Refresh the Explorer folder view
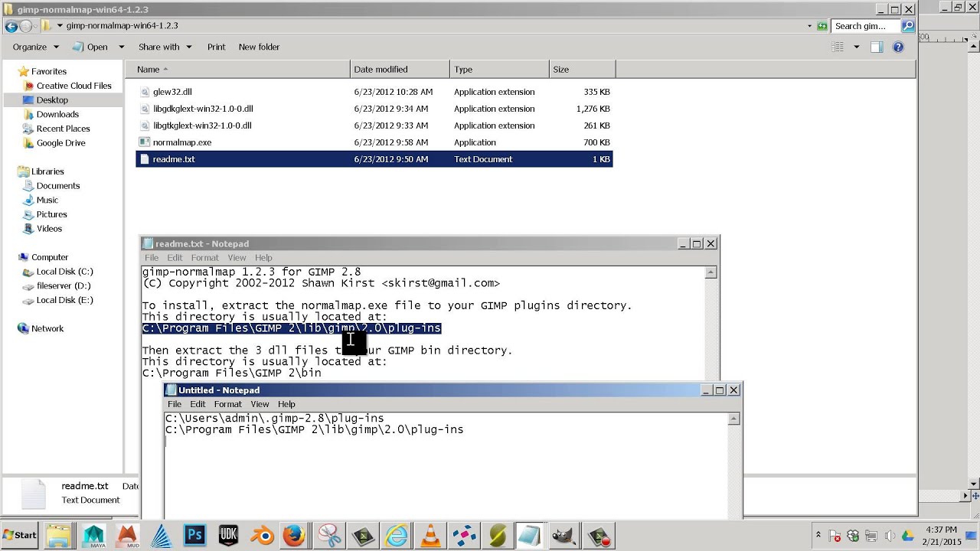This screenshot has width=980, height=551. pyautogui.click(x=822, y=26)
